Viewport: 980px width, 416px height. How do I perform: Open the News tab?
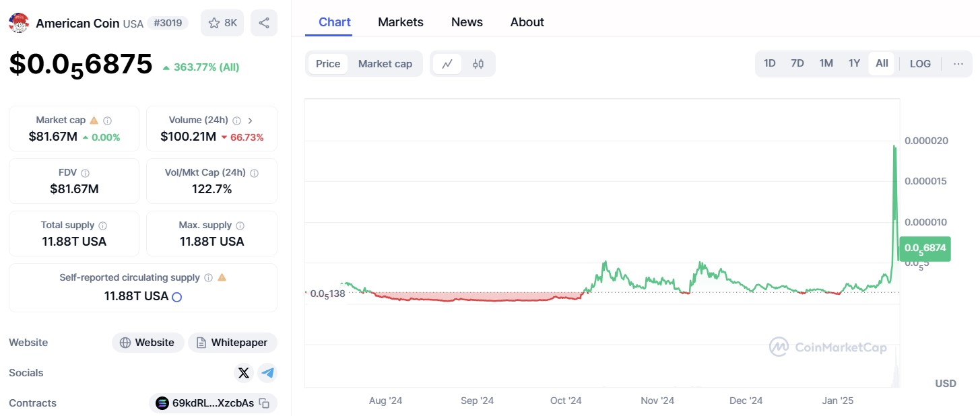(467, 22)
